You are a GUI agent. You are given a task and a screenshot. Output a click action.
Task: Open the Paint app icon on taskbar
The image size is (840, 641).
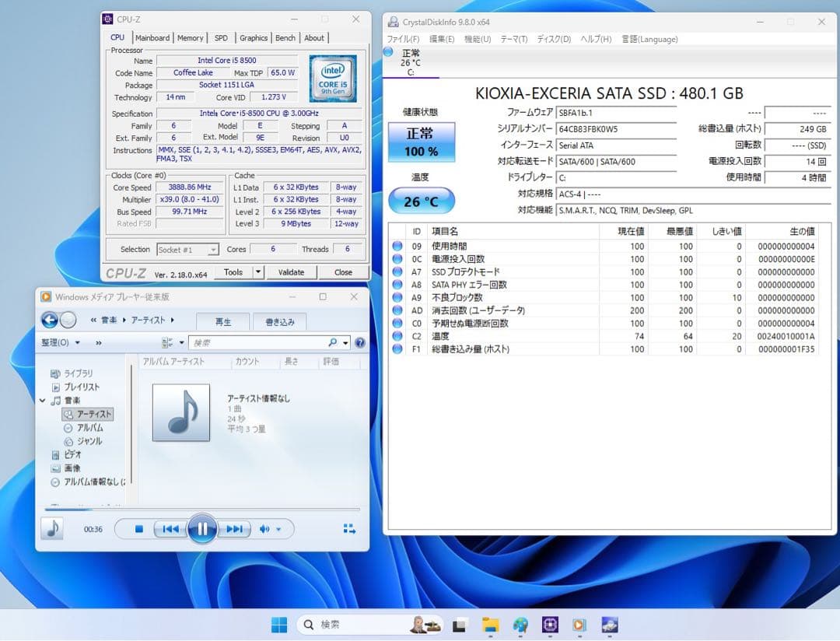[520, 625]
